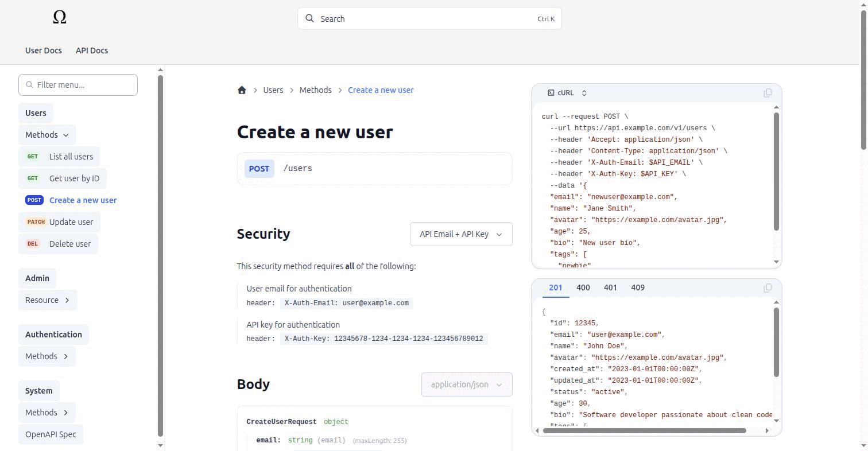Click the X-Auth-Email header example value

click(x=347, y=303)
